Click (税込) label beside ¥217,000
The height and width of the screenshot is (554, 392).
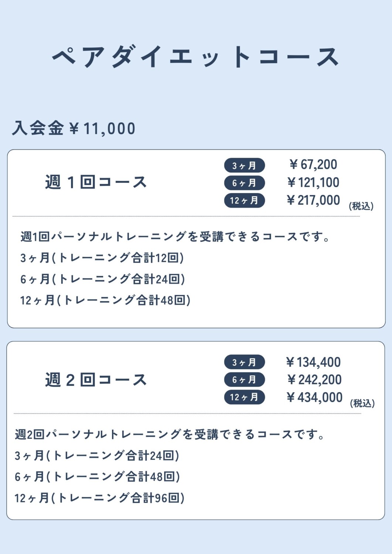point(361,206)
